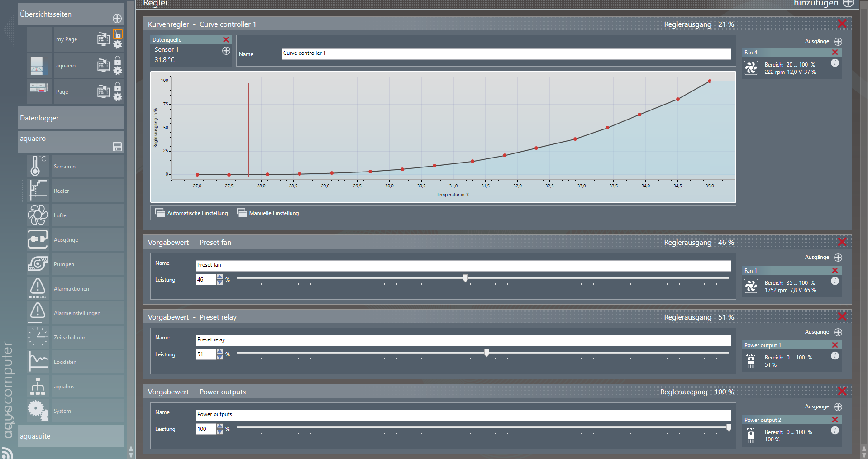The height and width of the screenshot is (459, 868).
Task: Remove Power output 1
Action: point(835,345)
